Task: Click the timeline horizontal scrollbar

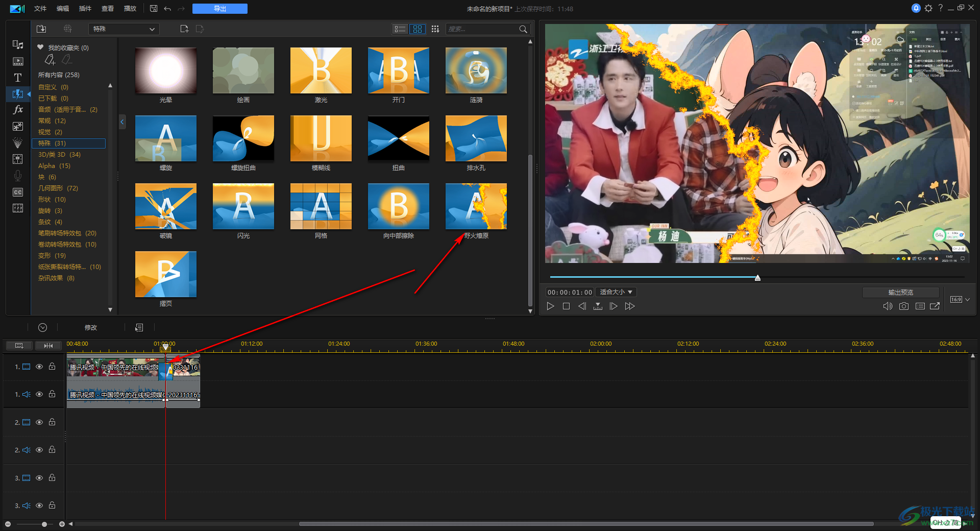Action: tap(586, 524)
